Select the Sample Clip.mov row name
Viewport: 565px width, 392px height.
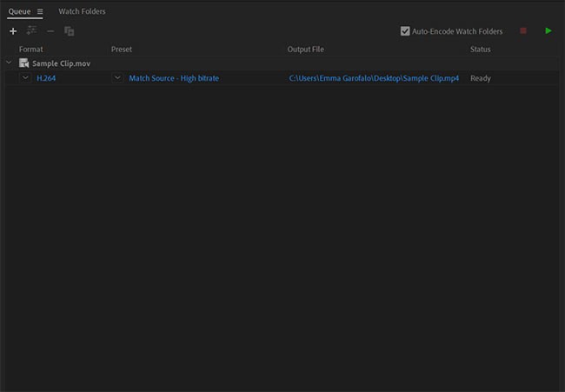click(x=61, y=63)
